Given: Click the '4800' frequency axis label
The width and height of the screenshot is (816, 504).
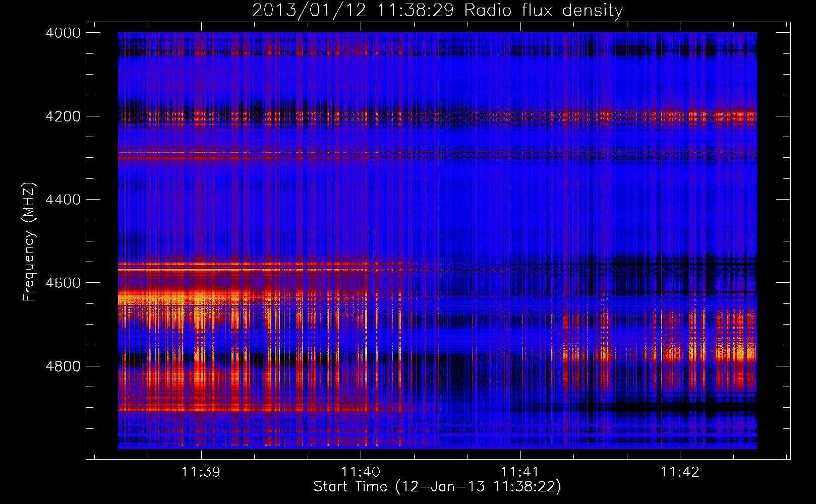Looking at the screenshot, I should pos(63,366).
